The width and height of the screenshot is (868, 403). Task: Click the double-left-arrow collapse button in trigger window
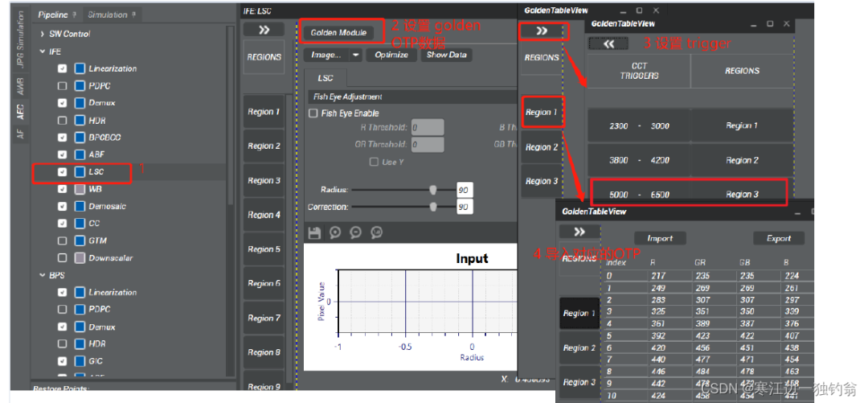[608, 44]
